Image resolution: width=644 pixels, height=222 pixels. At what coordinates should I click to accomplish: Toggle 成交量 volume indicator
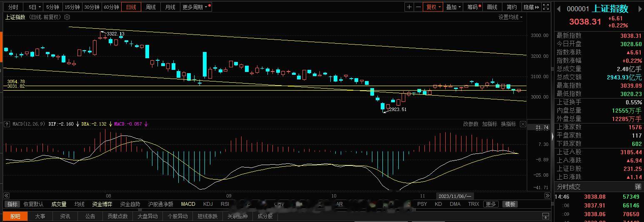[59, 204]
